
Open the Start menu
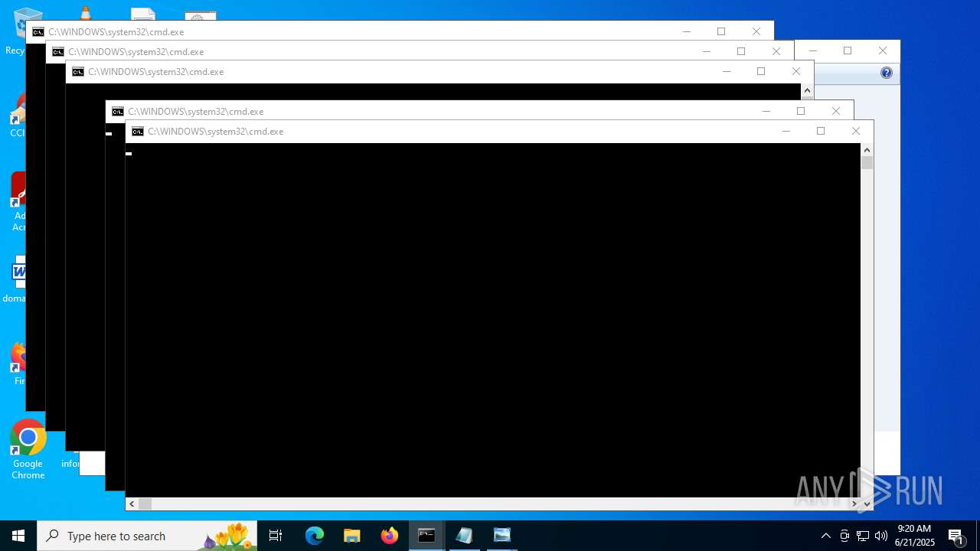pyautogui.click(x=18, y=536)
